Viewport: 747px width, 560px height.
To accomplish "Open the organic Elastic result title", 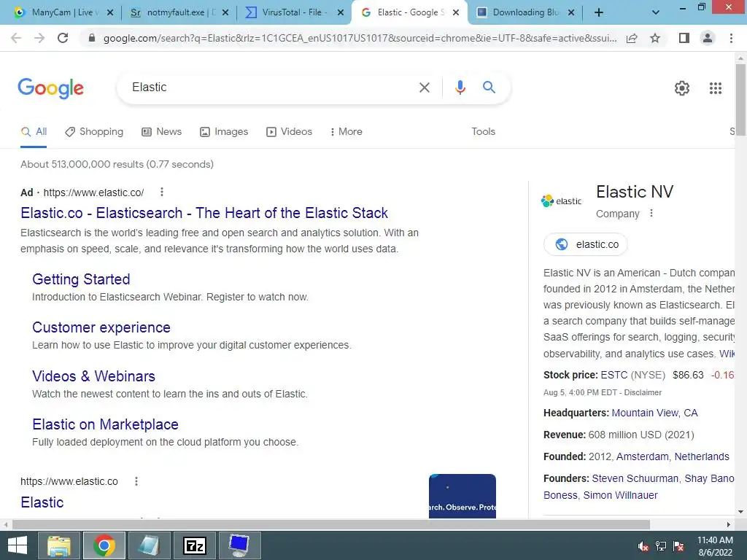I will coord(42,502).
